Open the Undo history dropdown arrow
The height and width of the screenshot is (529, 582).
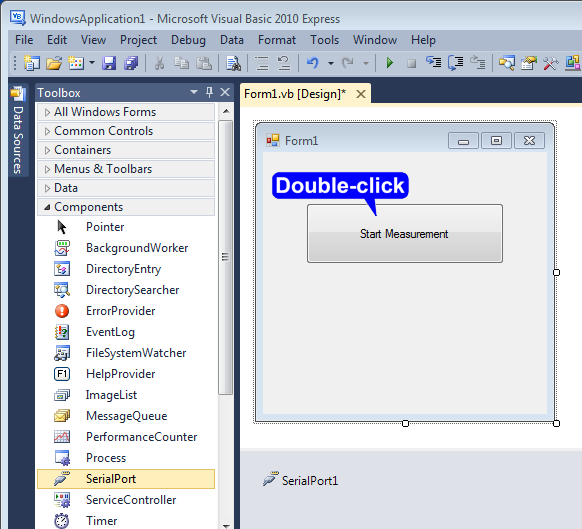pos(331,63)
